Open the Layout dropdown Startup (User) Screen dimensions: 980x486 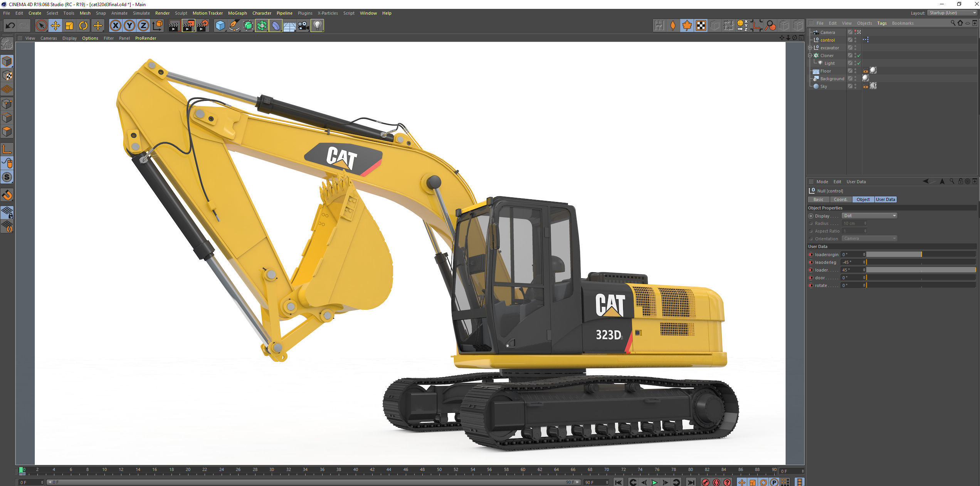tap(952, 13)
